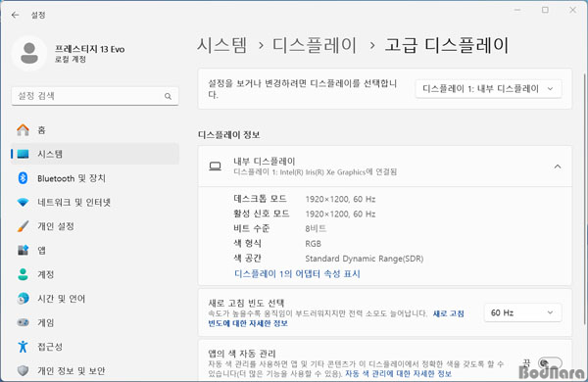Open 개인 정보 및 보안 label
Viewport: 588px width, 382px height.
pyautogui.click(x=71, y=371)
